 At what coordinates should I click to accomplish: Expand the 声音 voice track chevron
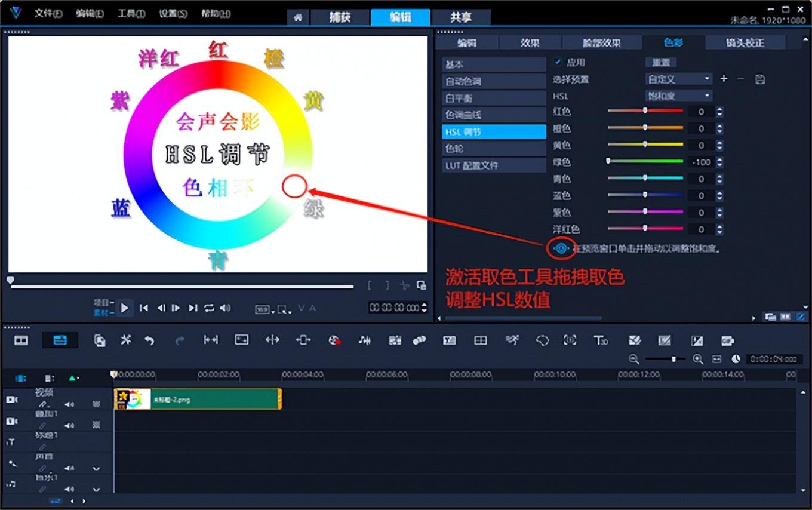tap(96, 469)
